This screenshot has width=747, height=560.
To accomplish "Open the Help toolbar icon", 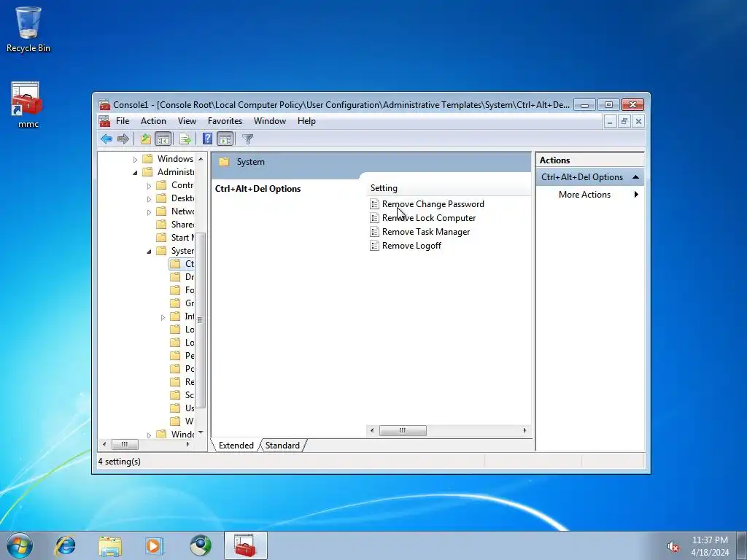I will pos(207,139).
